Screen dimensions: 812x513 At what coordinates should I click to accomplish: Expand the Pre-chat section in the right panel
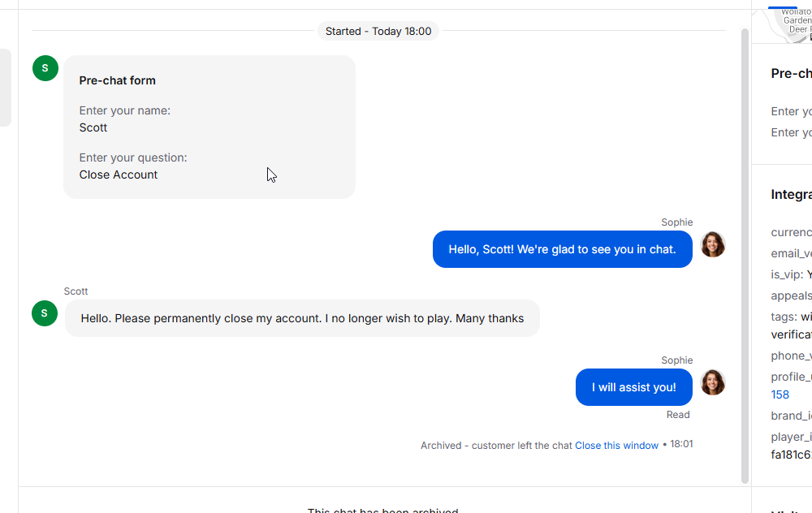coord(791,74)
